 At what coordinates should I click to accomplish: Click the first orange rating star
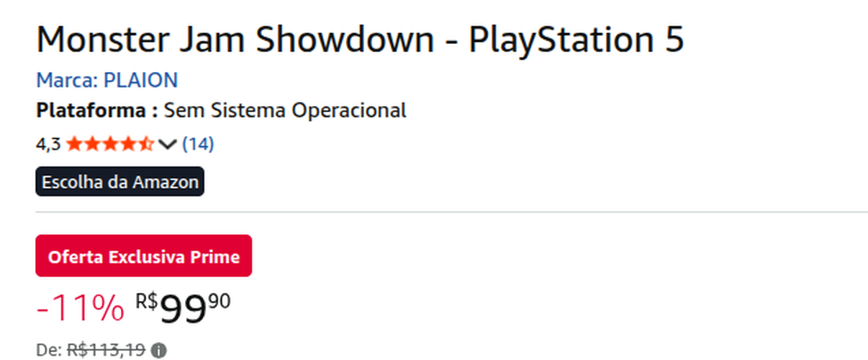click(73, 144)
